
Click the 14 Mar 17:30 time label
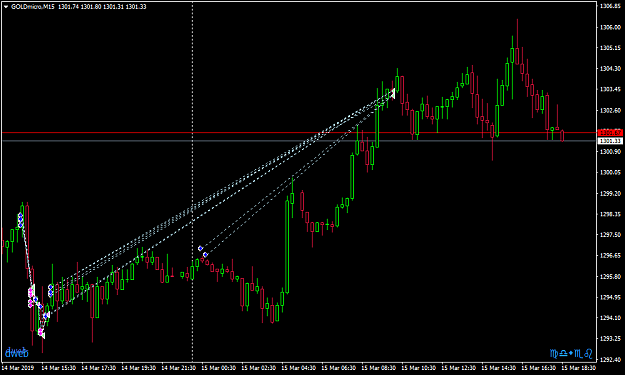tap(98, 368)
